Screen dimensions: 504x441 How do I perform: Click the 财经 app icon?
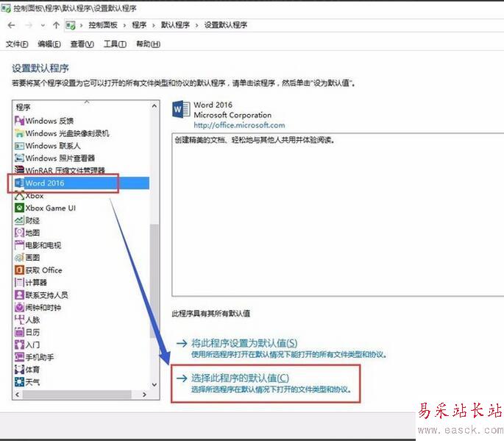tap(19, 220)
